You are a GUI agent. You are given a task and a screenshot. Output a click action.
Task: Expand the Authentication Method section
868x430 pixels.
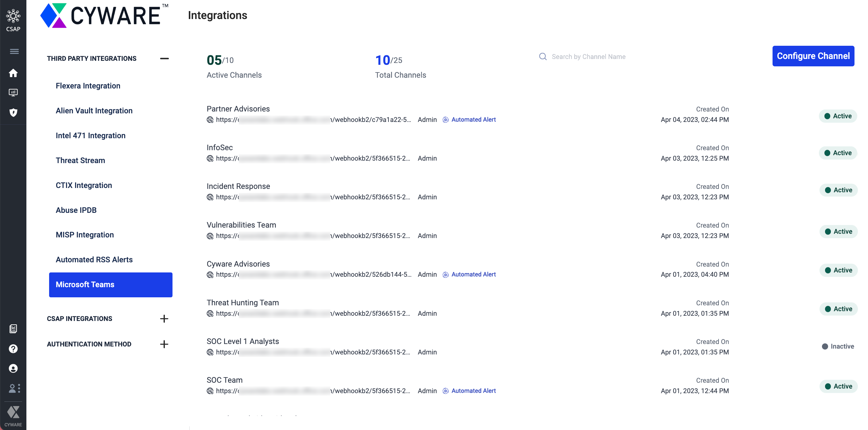tap(164, 344)
